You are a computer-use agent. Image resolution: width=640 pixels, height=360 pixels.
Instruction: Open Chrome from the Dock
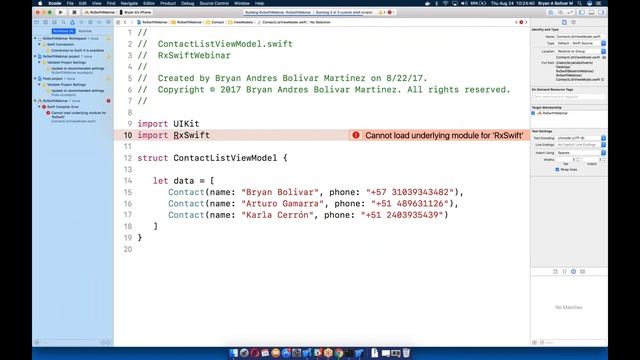point(339,353)
